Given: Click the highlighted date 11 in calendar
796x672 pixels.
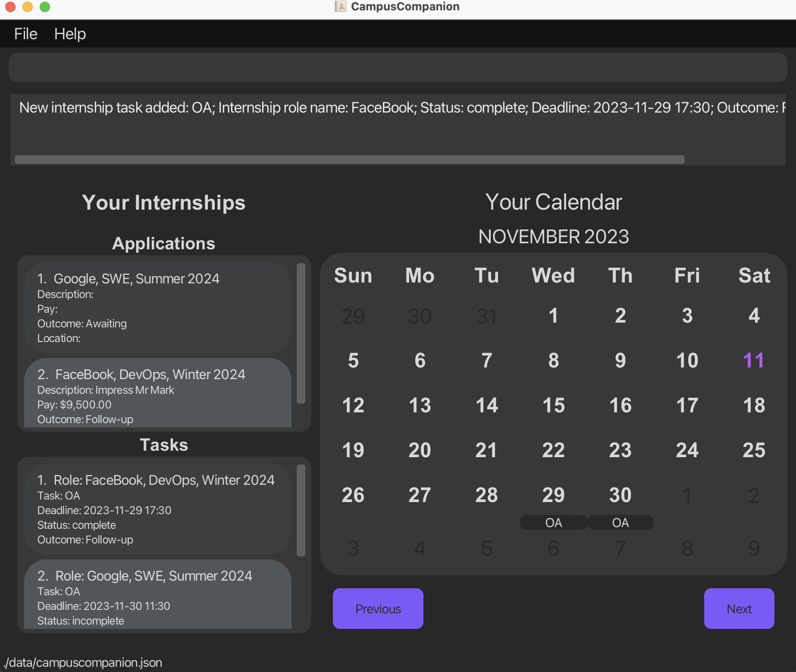Looking at the screenshot, I should [754, 360].
